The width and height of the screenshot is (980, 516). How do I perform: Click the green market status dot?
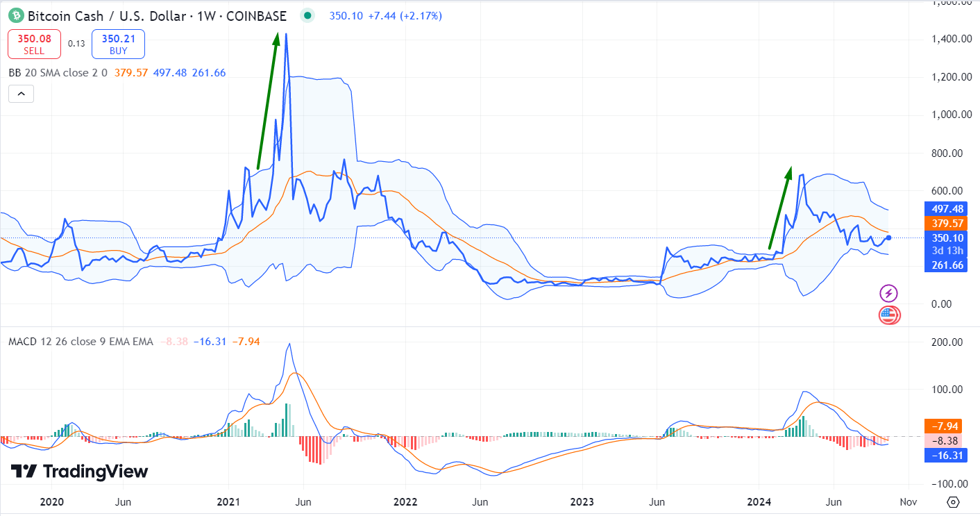pos(308,15)
